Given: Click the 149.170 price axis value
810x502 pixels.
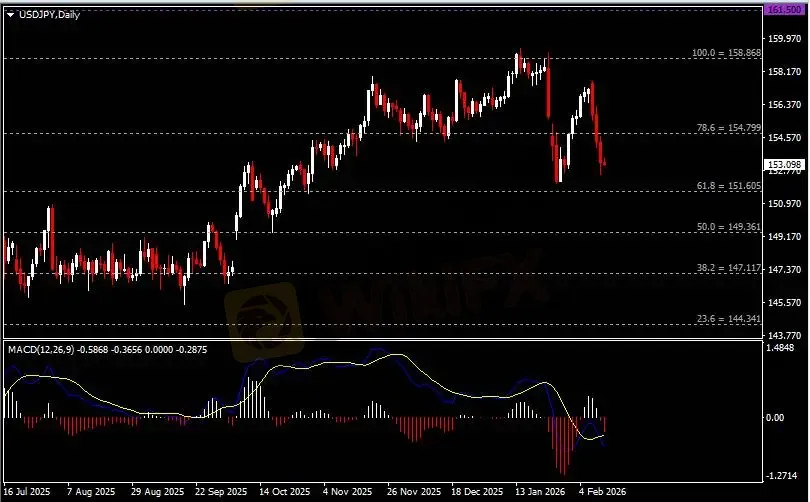Looking at the screenshot, I should click(784, 237).
